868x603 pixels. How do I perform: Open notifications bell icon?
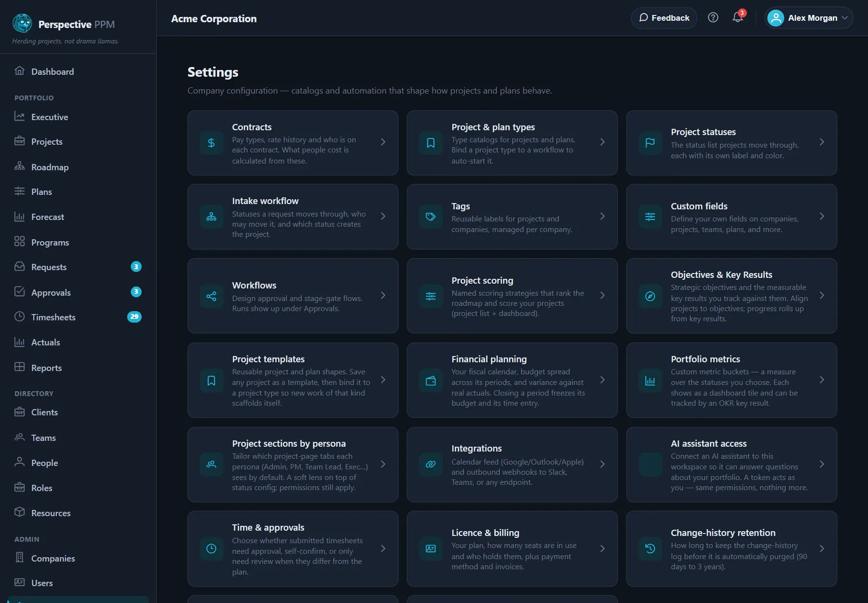[737, 18]
